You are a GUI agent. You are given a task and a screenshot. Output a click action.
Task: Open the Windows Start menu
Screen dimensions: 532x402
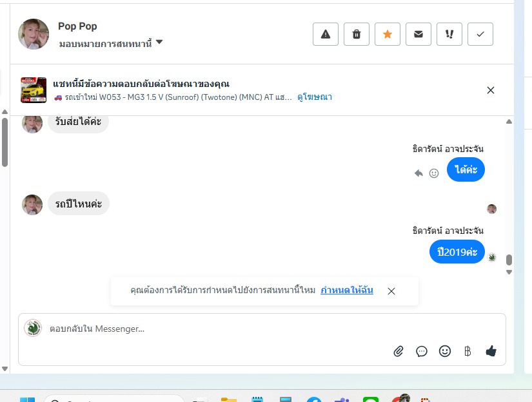(27, 399)
